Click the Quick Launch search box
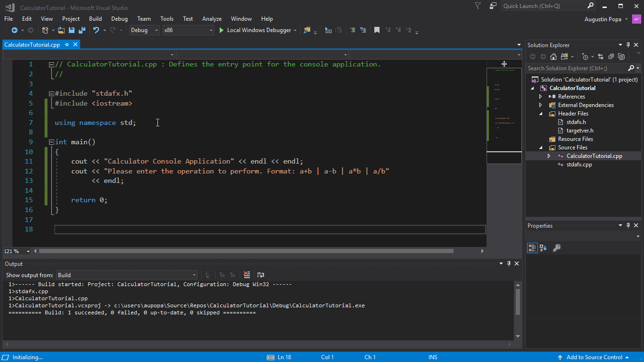 click(x=542, y=6)
